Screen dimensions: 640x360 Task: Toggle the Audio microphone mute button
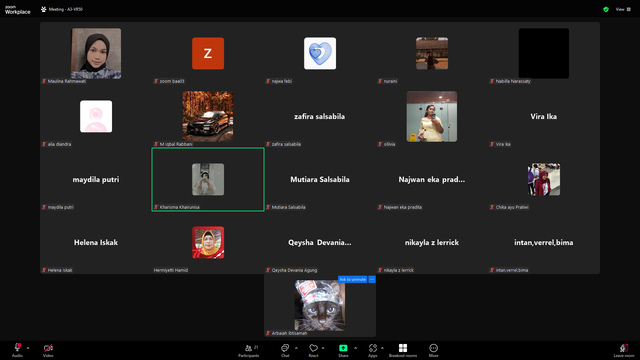coord(18,350)
